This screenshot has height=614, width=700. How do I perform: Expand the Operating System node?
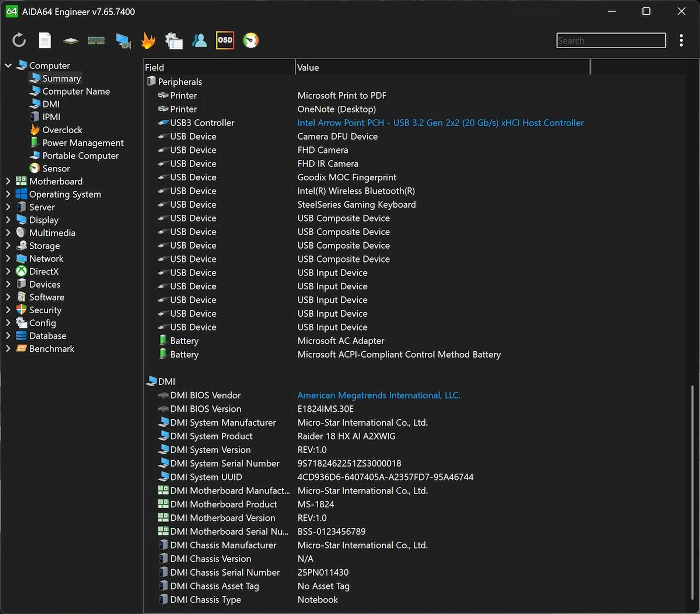point(8,194)
